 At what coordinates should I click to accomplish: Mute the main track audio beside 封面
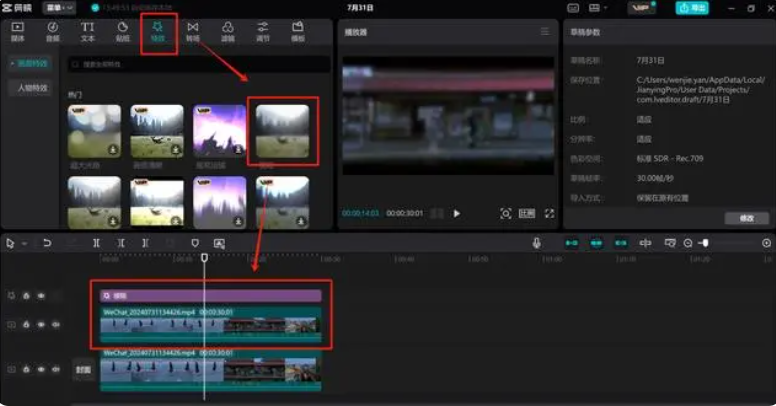click(56, 369)
